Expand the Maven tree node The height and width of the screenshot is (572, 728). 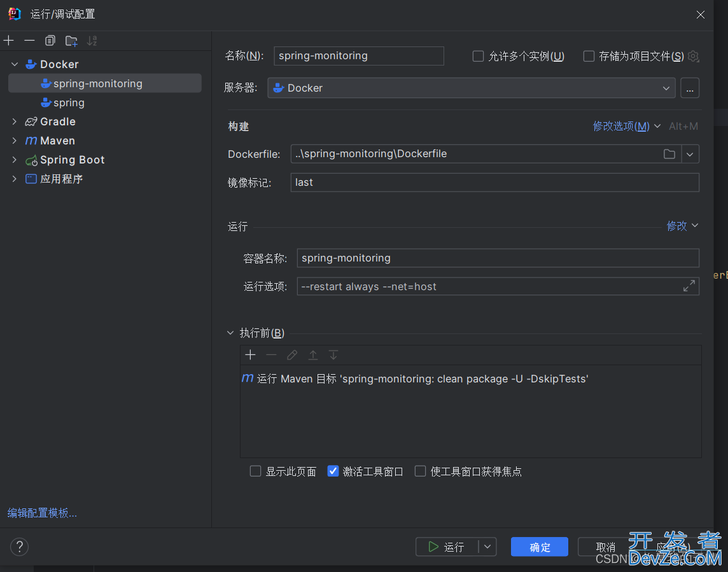15,141
